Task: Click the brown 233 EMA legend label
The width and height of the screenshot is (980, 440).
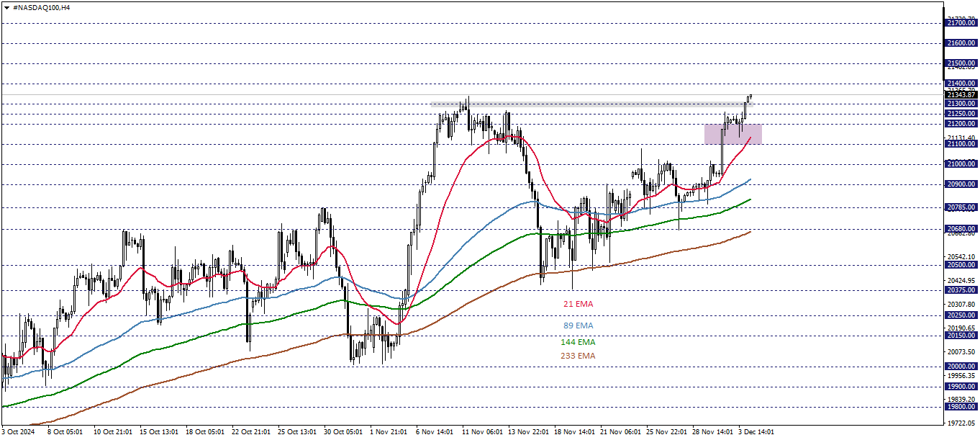Action: click(x=578, y=356)
